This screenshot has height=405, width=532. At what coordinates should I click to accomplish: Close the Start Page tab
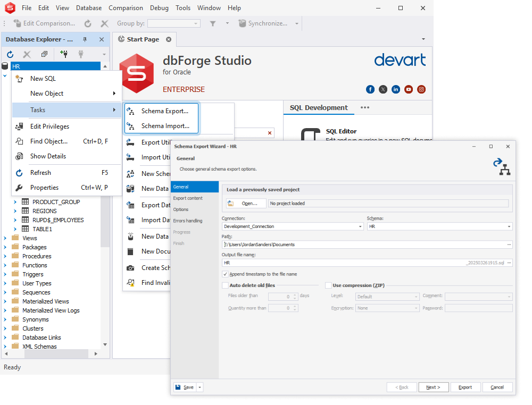(x=169, y=39)
